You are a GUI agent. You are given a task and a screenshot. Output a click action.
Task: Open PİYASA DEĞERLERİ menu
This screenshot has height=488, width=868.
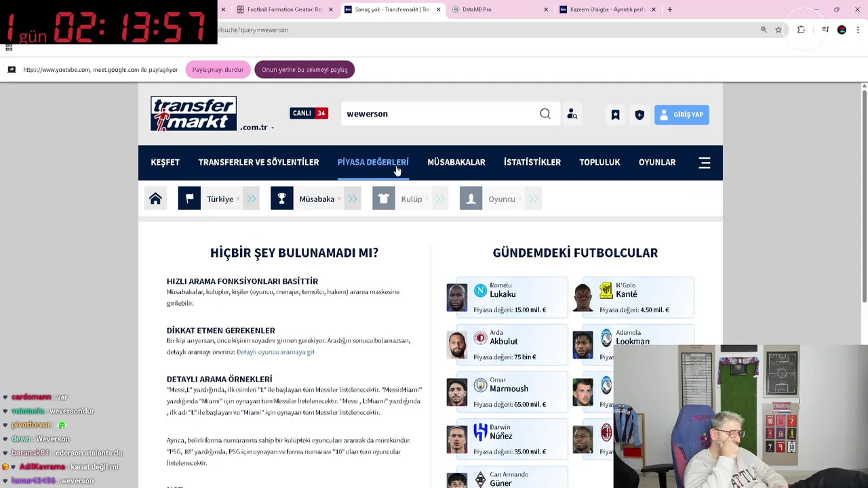pos(373,163)
